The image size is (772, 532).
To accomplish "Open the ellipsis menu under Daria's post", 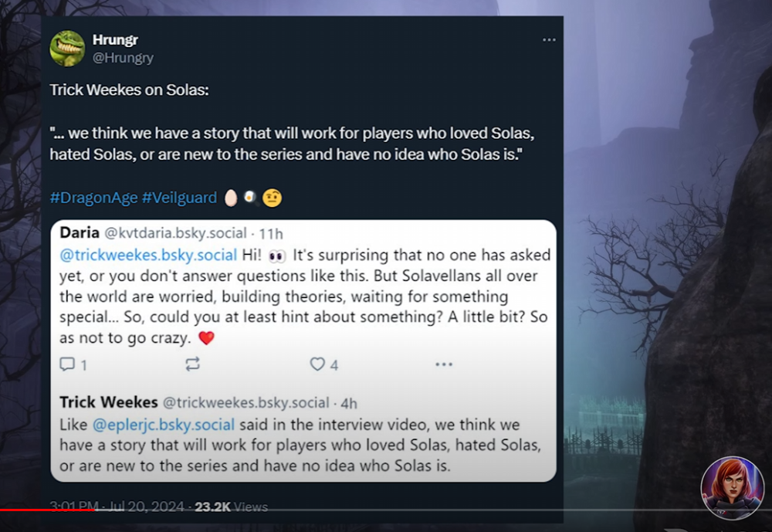I will coord(443,364).
